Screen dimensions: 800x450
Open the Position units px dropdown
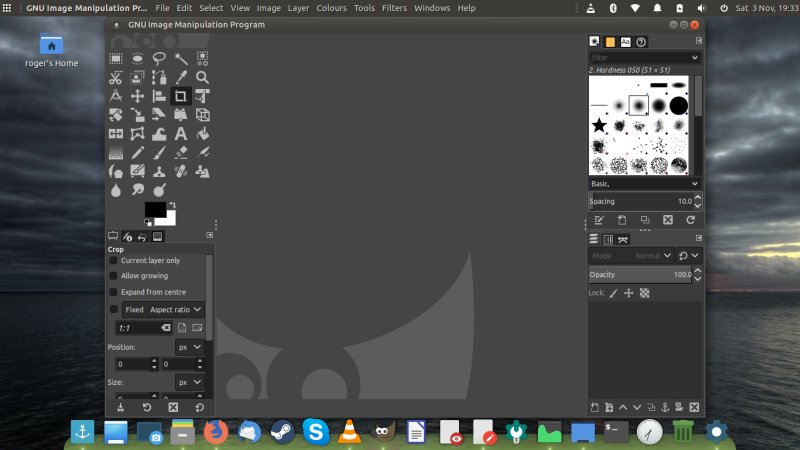pyautogui.click(x=189, y=347)
